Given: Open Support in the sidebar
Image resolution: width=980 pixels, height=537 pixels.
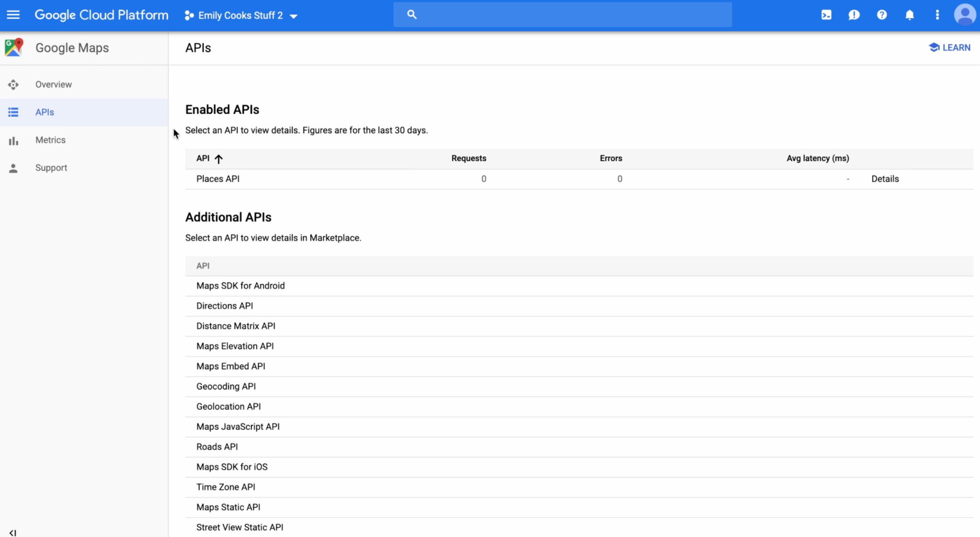Looking at the screenshot, I should click(51, 168).
